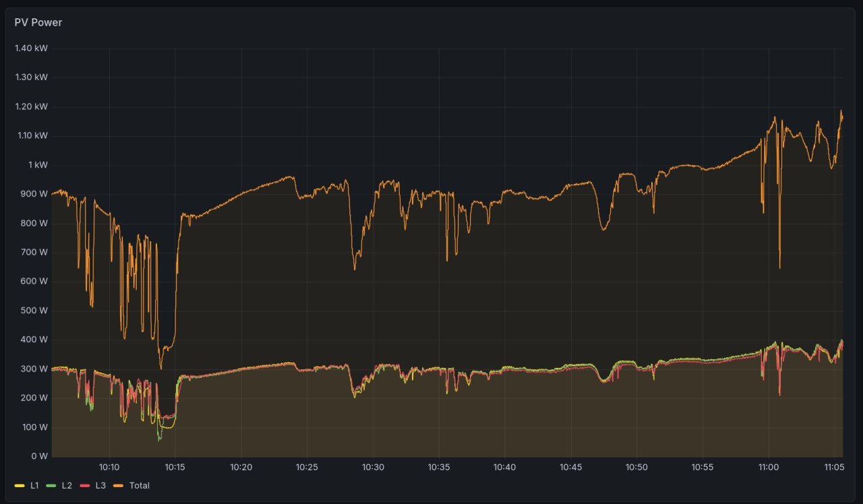Select the 11:00 time axis tick

click(x=768, y=467)
